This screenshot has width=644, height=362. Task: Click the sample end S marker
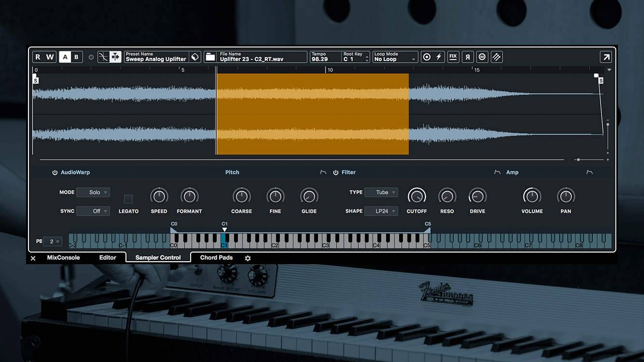[601, 80]
